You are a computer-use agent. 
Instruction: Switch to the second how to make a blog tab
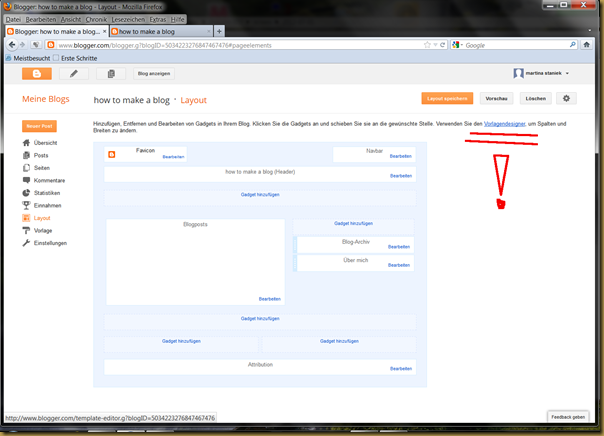coord(161,32)
